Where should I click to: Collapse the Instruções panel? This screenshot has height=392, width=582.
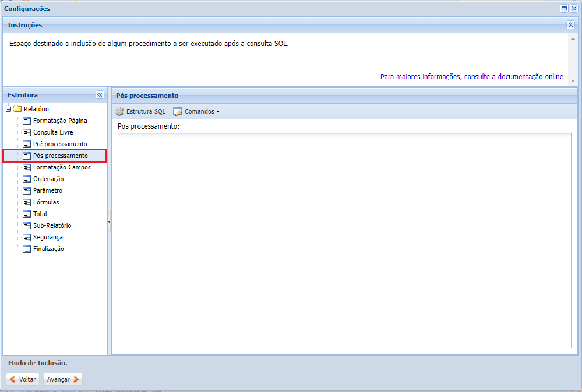click(x=571, y=25)
